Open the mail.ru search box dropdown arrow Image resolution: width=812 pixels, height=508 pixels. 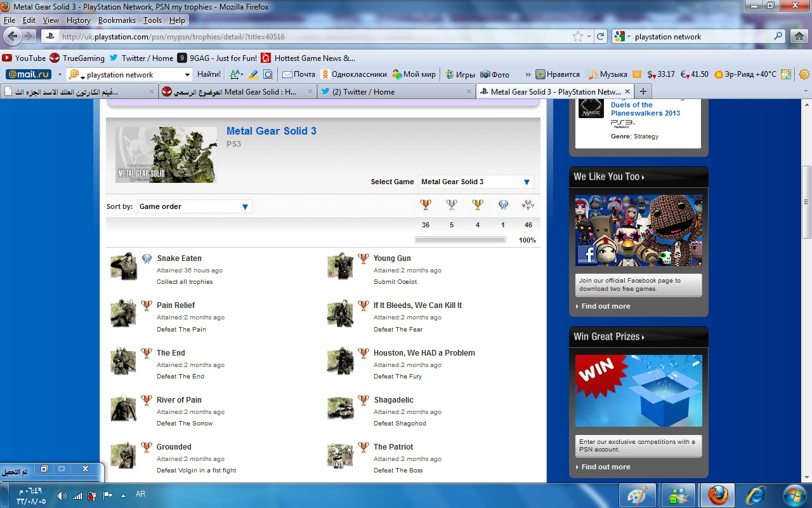187,75
